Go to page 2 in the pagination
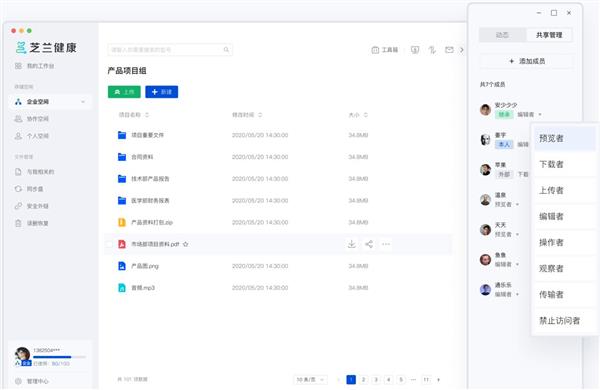This screenshot has width=600, height=390. [364, 379]
